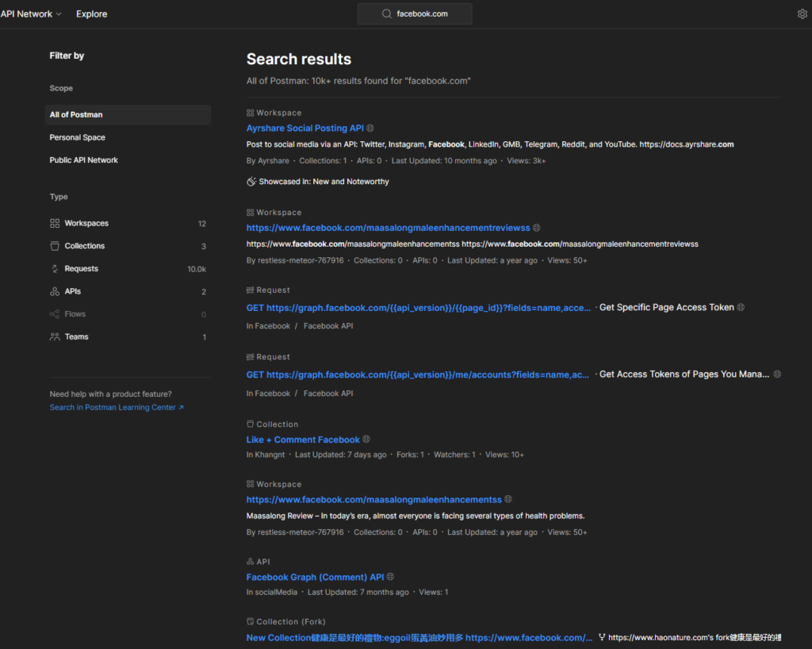Open Ayrshare Social Posting API workspace
Screen dimensions: 812x649
point(305,128)
